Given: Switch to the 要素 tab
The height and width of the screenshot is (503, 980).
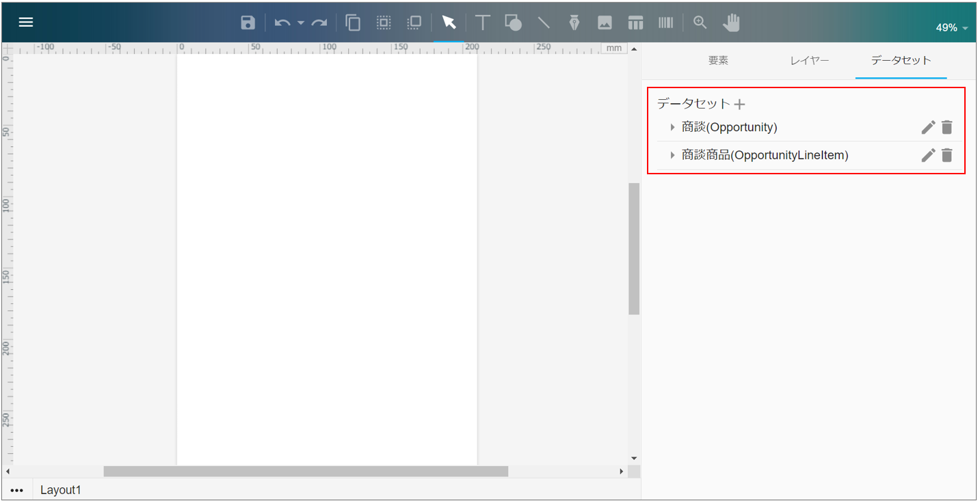Looking at the screenshot, I should tap(718, 60).
